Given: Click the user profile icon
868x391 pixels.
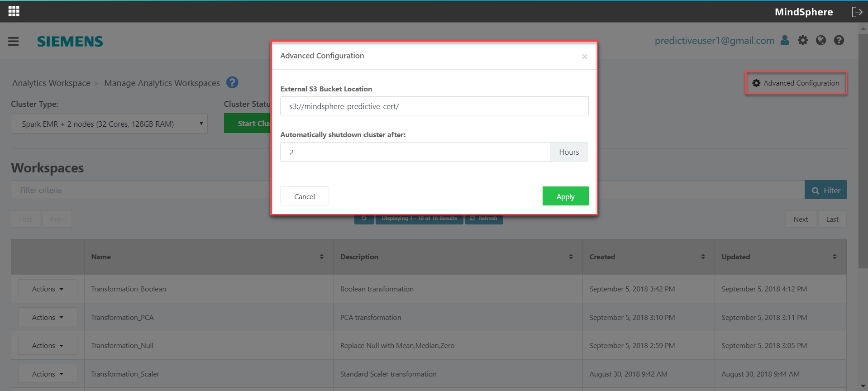Looking at the screenshot, I should [x=785, y=40].
